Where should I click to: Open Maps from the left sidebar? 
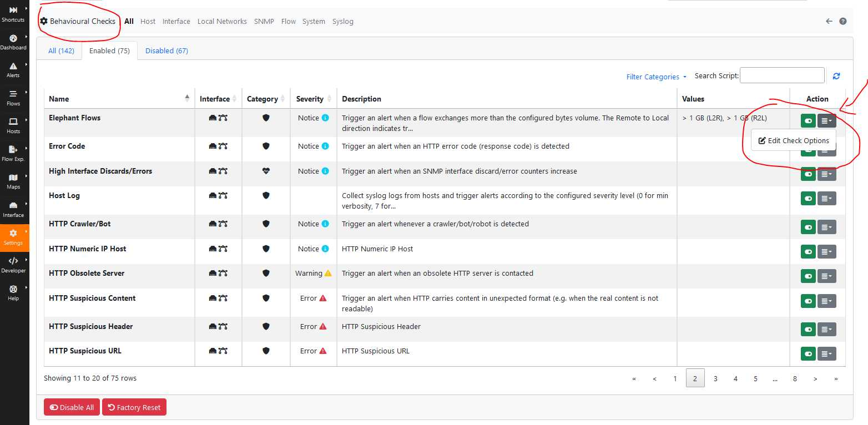pos(14,180)
